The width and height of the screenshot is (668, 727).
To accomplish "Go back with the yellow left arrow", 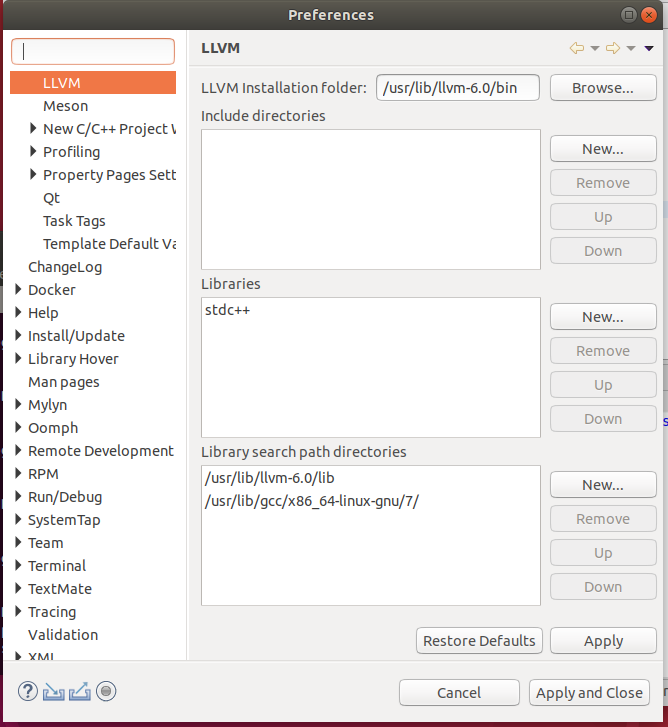I will pyautogui.click(x=577, y=48).
